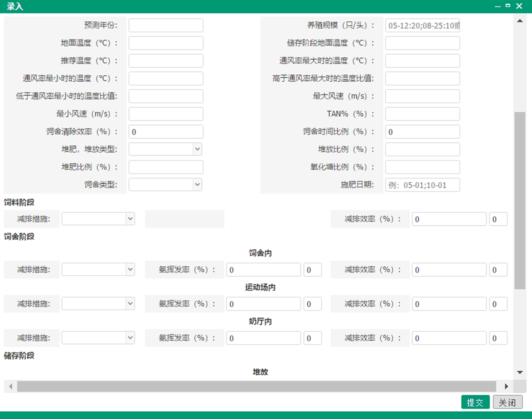Expand 减排措施 dropdown under 运动场内
The image size is (532, 419).
point(98,304)
